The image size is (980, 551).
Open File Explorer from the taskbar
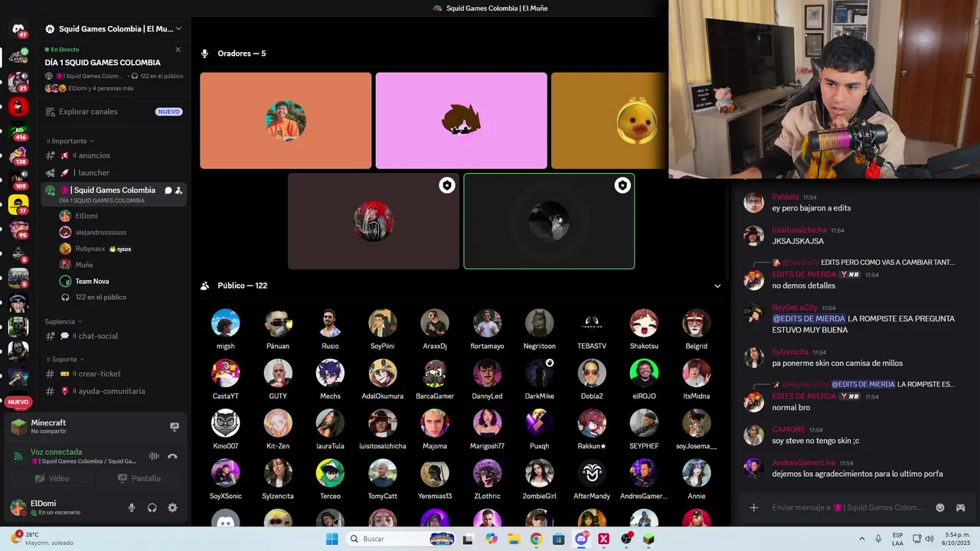[514, 539]
